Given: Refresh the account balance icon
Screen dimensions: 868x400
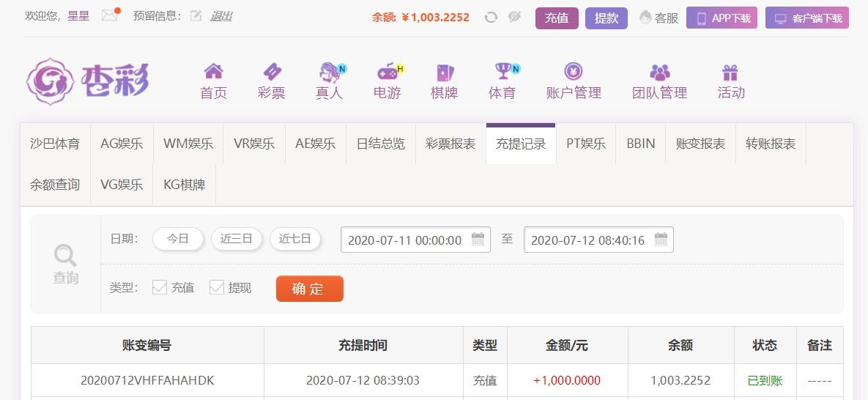Looking at the screenshot, I should click(x=491, y=17).
